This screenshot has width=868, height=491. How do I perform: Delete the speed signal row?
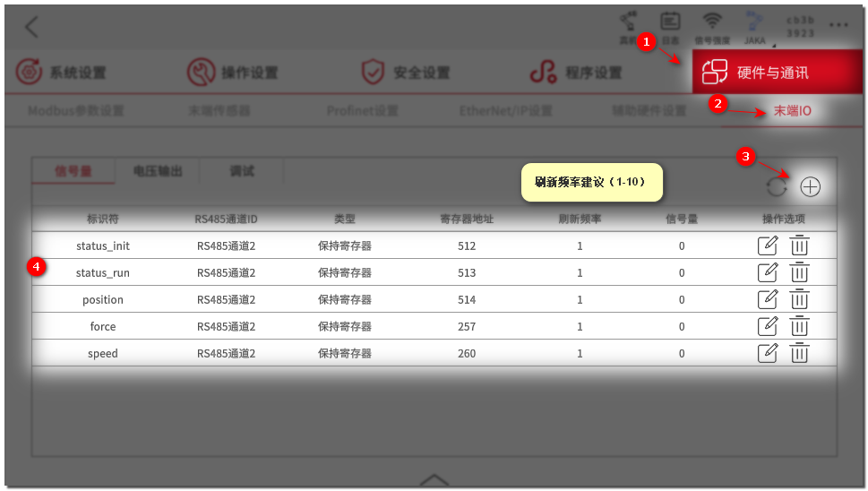click(799, 353)
